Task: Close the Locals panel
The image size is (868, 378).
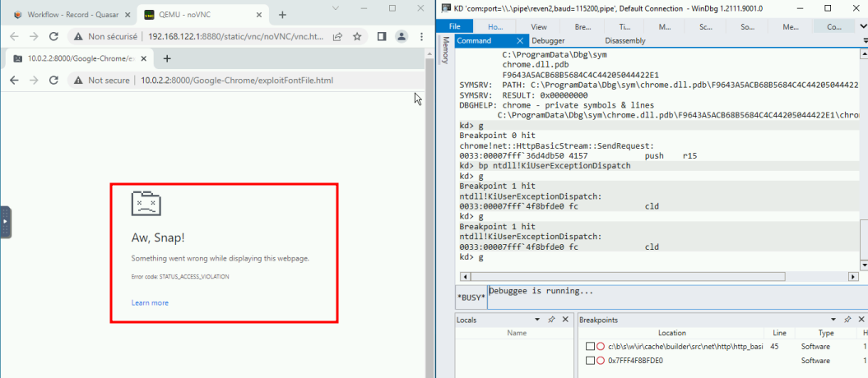Action: tap(565, 320)
